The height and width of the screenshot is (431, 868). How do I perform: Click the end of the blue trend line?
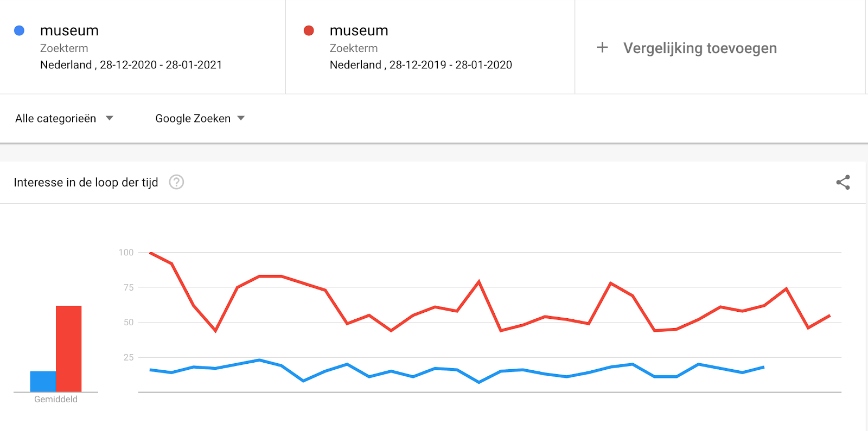pos(764,367)
